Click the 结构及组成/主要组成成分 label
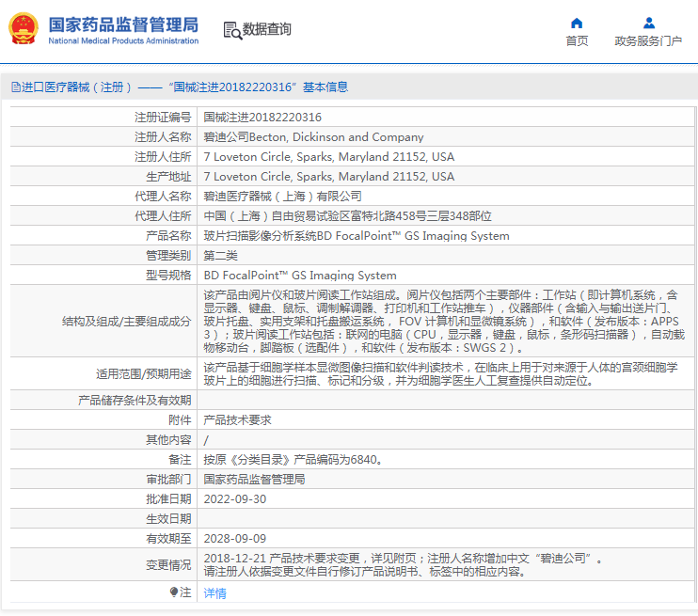Screen dimensions: 698x616 click(x=126, y=322)
